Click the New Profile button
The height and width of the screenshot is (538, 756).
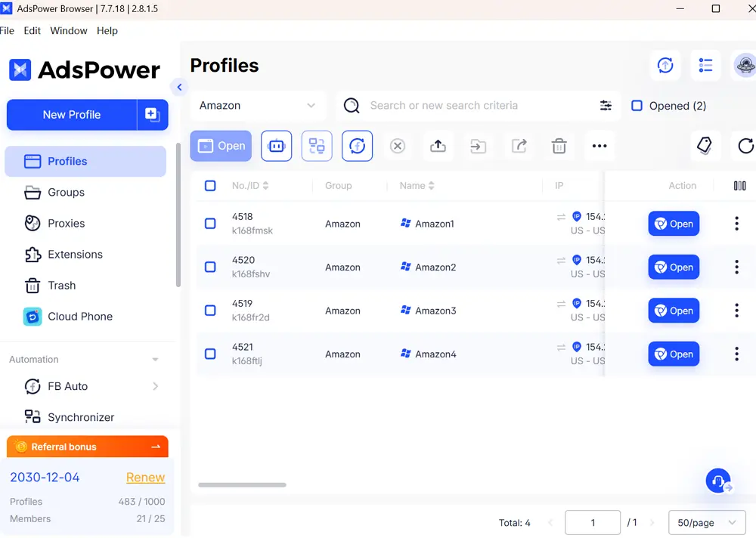(72, 115)
